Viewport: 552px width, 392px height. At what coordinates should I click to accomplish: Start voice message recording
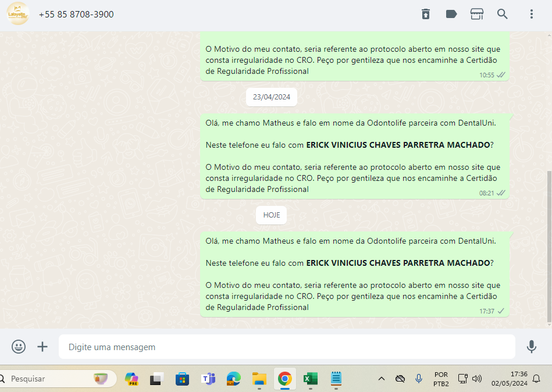(x=532, y=347)
